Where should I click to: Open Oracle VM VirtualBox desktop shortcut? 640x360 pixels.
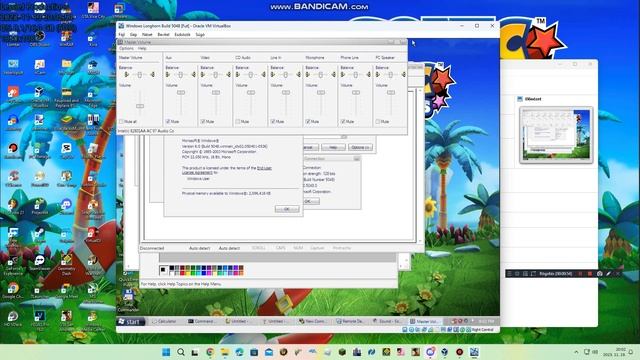(40, 96)
